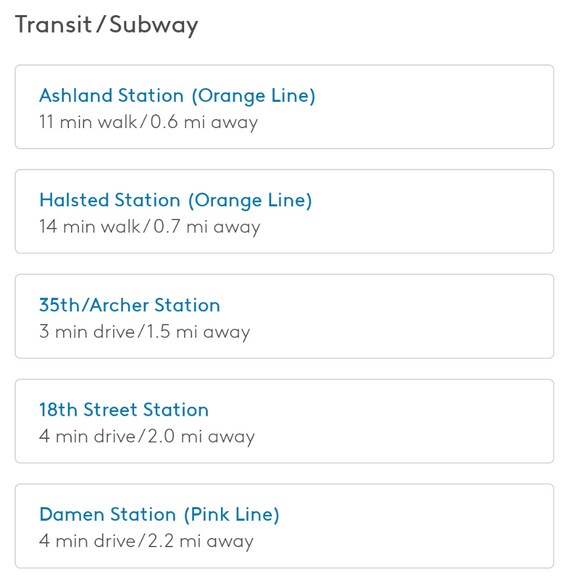Screen dimensions: 568x588
Task: Click '(Pink Line)' label next to Damen Station
Action: click(x=232, y=514)
